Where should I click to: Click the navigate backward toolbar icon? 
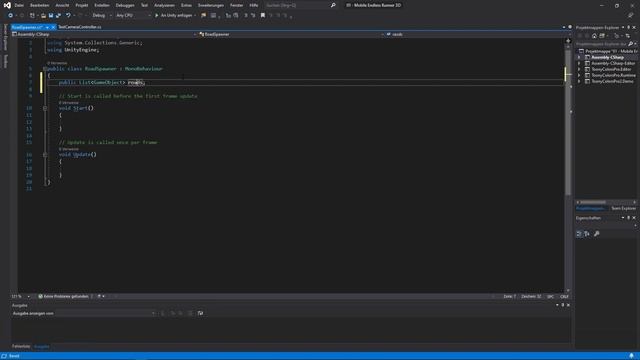(x=10, y=16)
